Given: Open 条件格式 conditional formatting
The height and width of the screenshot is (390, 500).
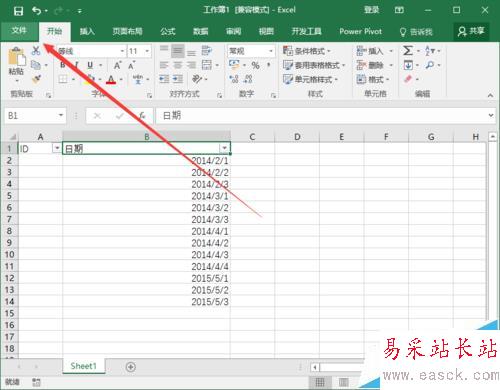Looking at the screenshot, I should coord(307,51).
